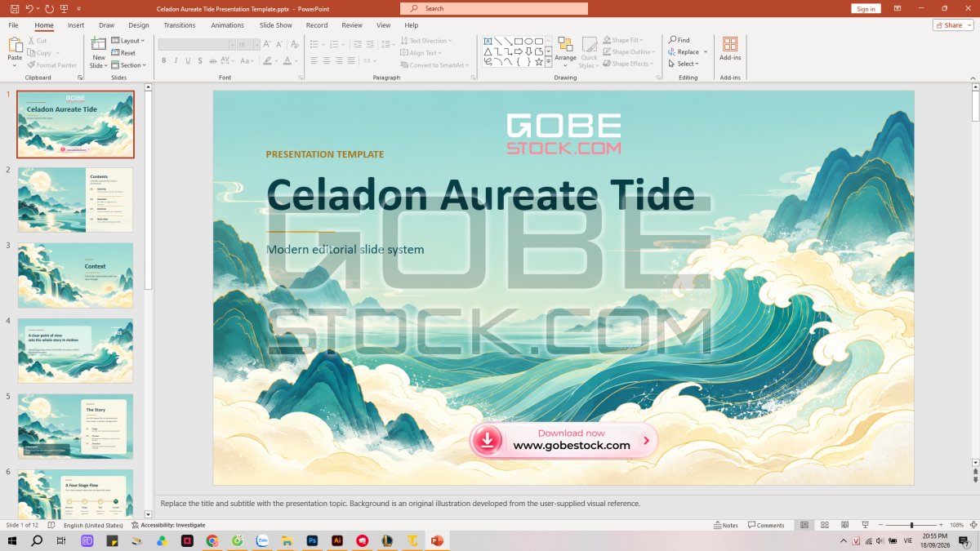Image resolution: width=980 pixels, height=551 pixels.
Task: Start presentation from beginning icon in title bar
Action: [65, 8]
